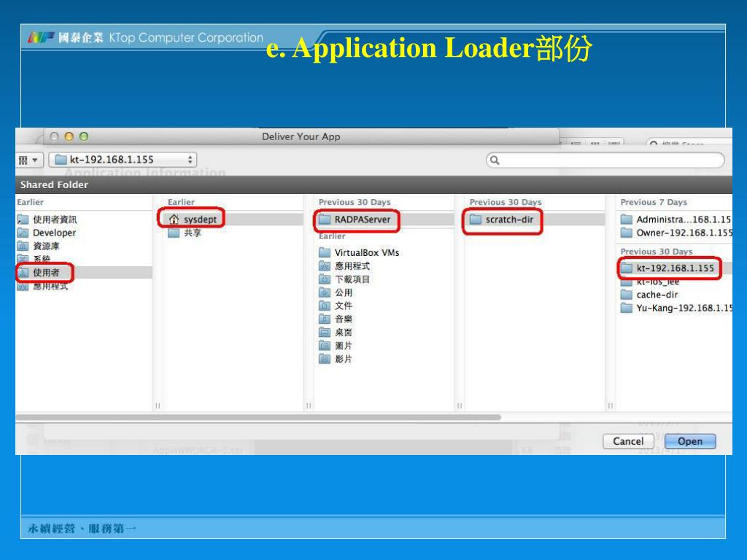Image resolution: width=747 pixels, height=560 pixels.
Task: Click the 影片 folder icon
Action: [x=325, y=359]
